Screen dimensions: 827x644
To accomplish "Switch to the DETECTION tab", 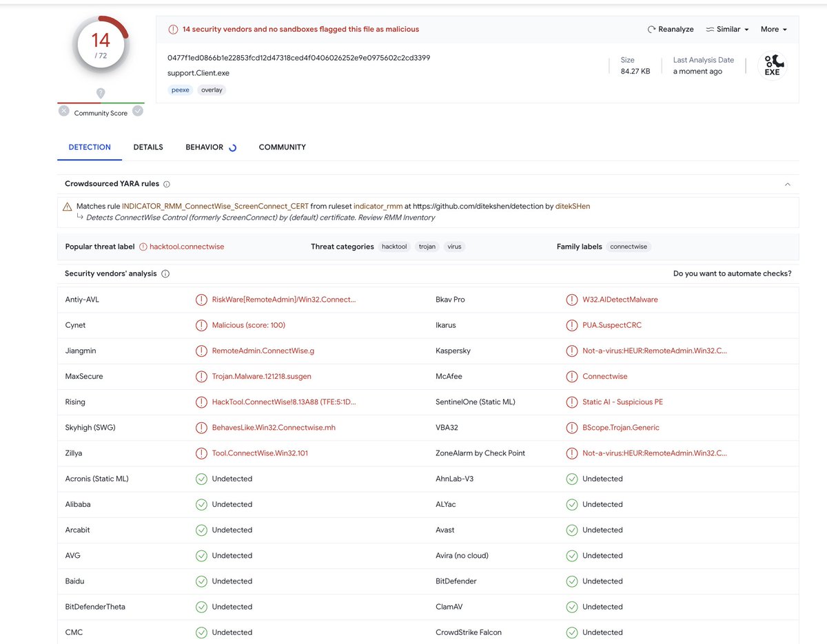I will (x=90, y=147).
